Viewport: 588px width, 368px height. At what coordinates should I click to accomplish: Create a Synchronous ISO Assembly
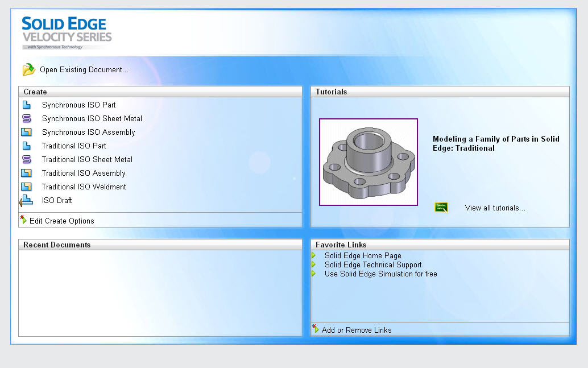[89, 133]
